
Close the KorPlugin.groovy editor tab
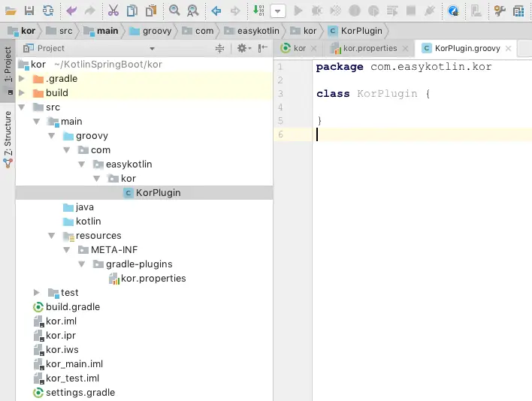[x=508, y=49]
